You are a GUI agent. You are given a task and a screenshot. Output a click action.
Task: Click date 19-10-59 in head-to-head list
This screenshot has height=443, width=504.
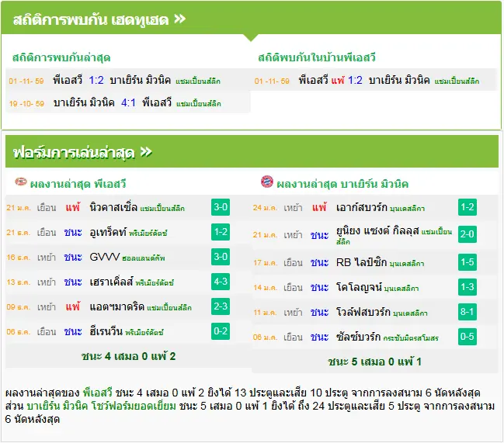[x=26, y=104]
